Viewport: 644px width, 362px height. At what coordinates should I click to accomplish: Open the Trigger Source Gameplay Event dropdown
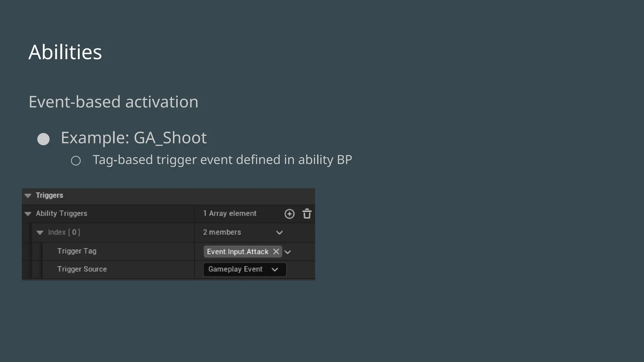[245, 270]
